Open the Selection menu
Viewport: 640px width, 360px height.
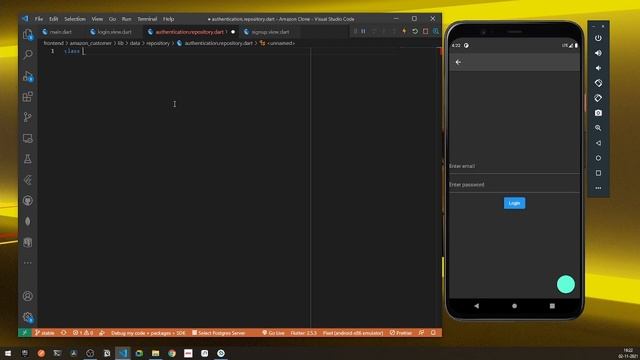click(75, 19)
